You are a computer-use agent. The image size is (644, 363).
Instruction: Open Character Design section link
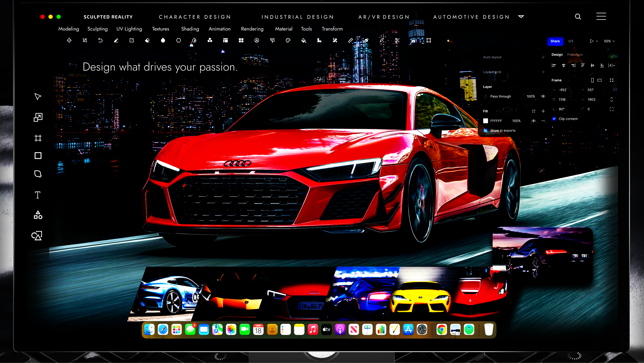tap(195, 17)
